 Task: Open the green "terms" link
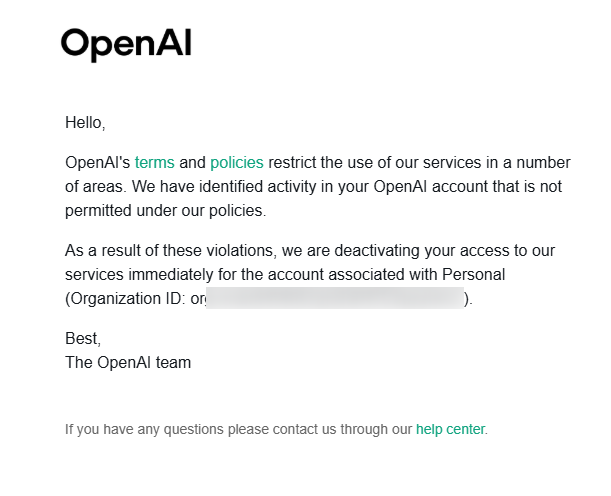(x=154, y=162)
